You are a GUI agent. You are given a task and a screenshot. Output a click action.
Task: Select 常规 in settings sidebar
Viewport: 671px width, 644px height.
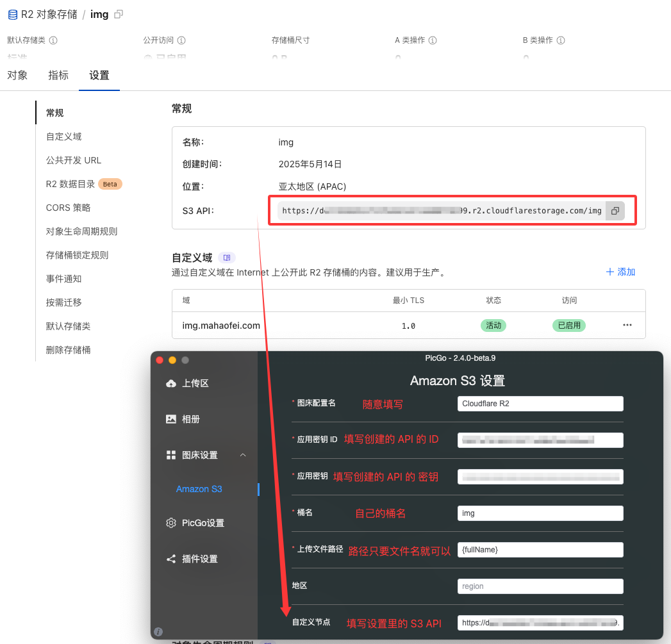[54, 113]
